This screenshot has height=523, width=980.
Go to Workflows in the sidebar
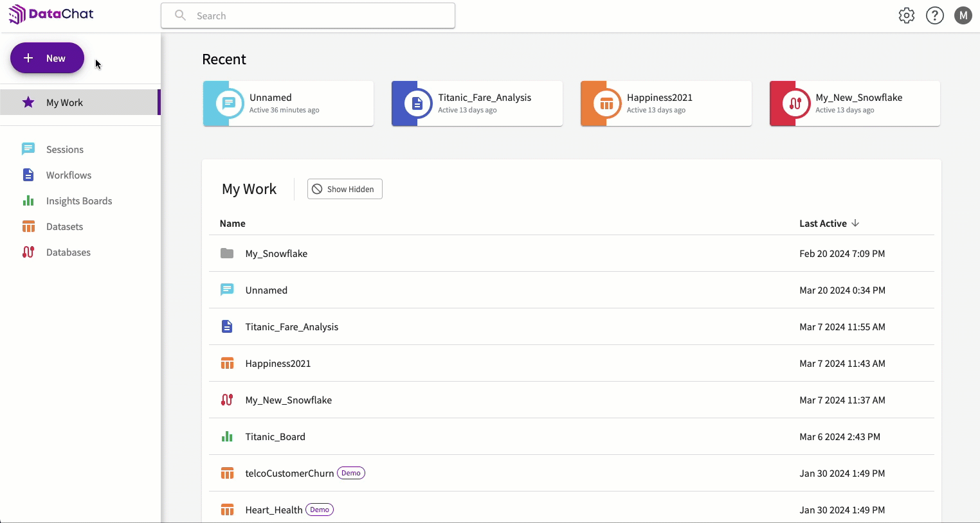(x=69, y=175)
